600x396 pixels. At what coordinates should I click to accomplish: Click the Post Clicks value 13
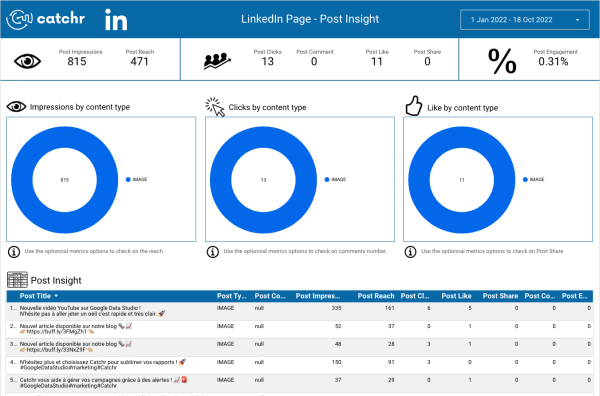(267, 61)
